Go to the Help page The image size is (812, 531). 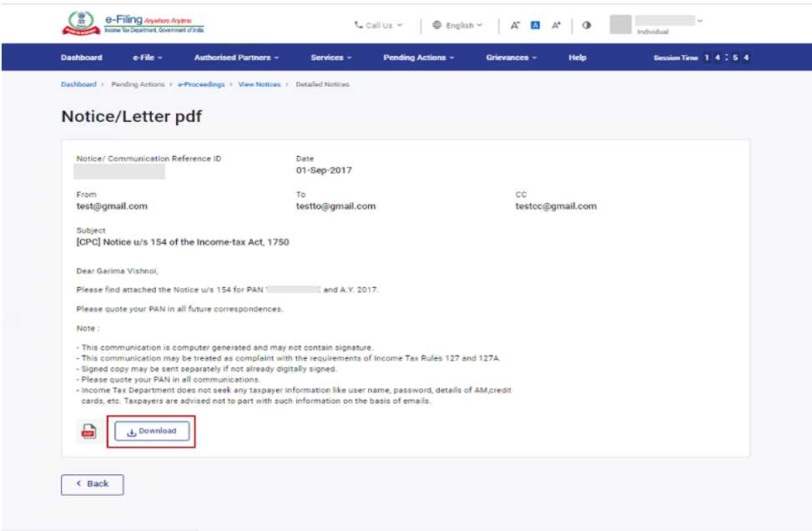[x=577, y=58]
